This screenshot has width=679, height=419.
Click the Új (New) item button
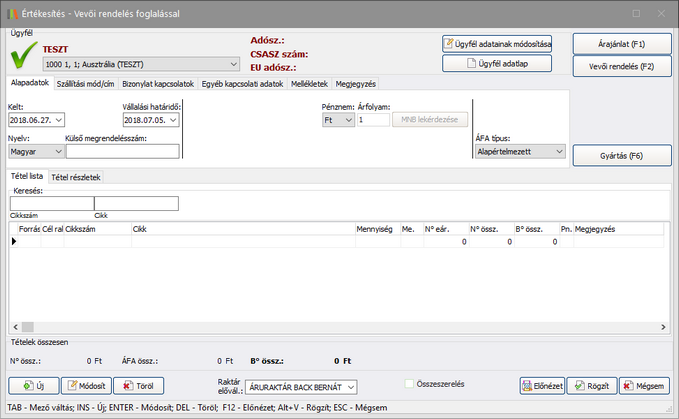coord(33,386)
